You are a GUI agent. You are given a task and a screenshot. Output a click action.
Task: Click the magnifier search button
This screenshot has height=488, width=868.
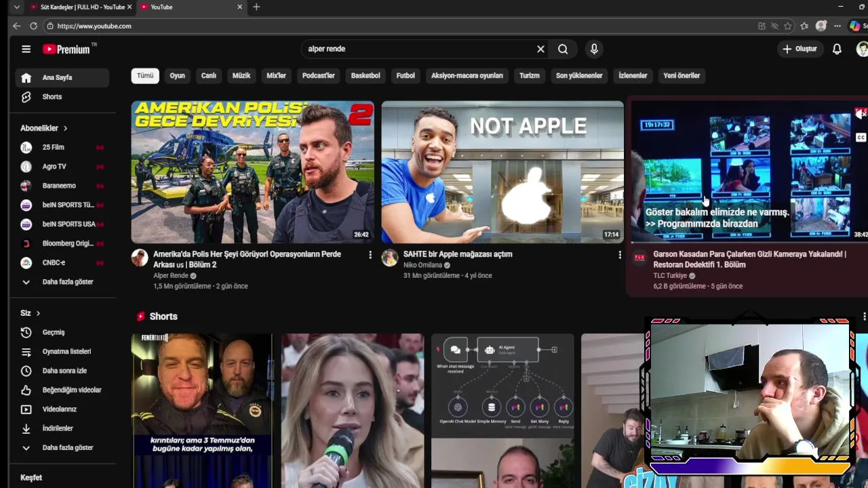[563, 49]
